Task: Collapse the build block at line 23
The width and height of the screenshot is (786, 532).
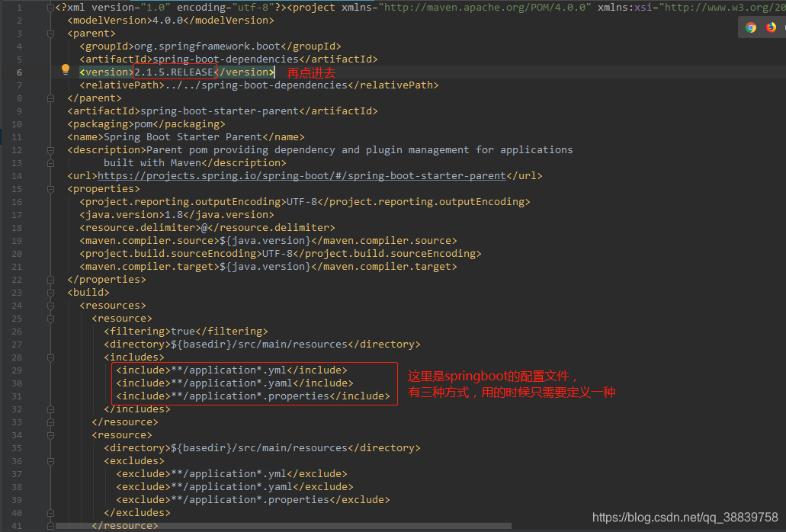Action: tap(50, 293)
